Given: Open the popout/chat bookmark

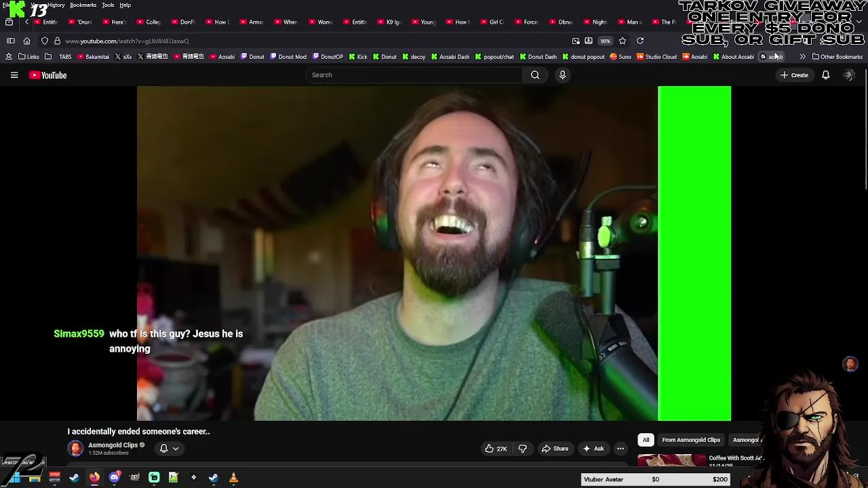Looking at the screenshot, I should (494, 57).
